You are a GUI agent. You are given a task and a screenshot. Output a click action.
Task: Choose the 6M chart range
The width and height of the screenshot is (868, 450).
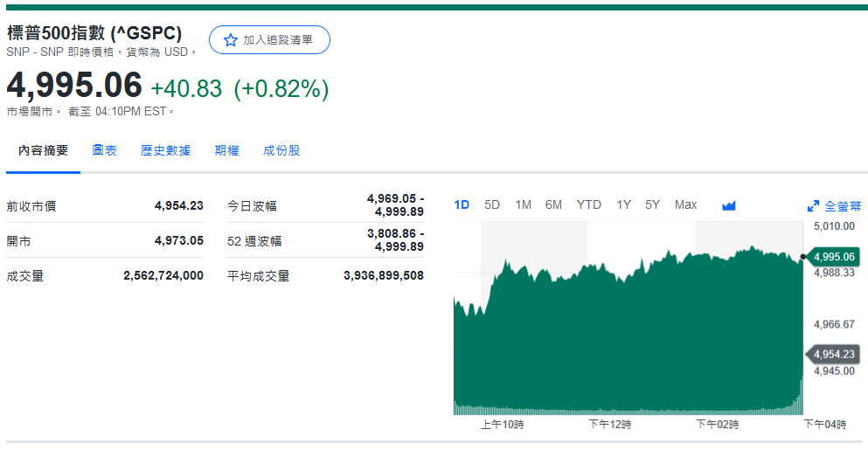(553, 204)
